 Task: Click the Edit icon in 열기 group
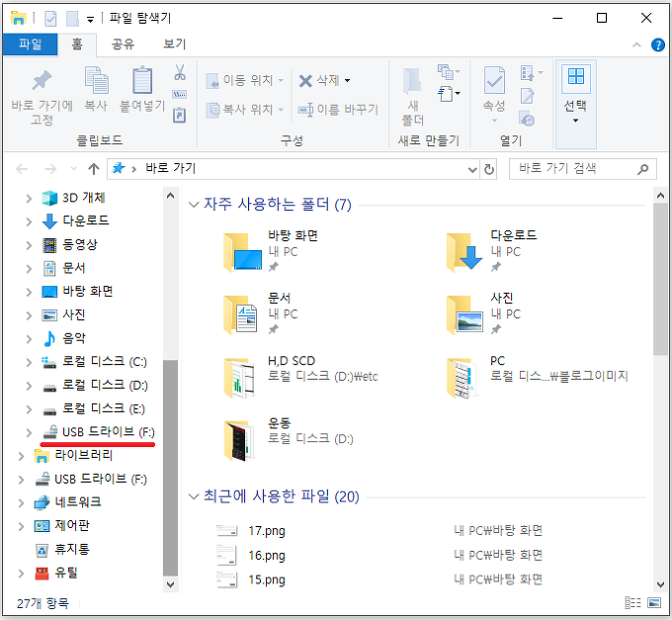pos(527,96)
